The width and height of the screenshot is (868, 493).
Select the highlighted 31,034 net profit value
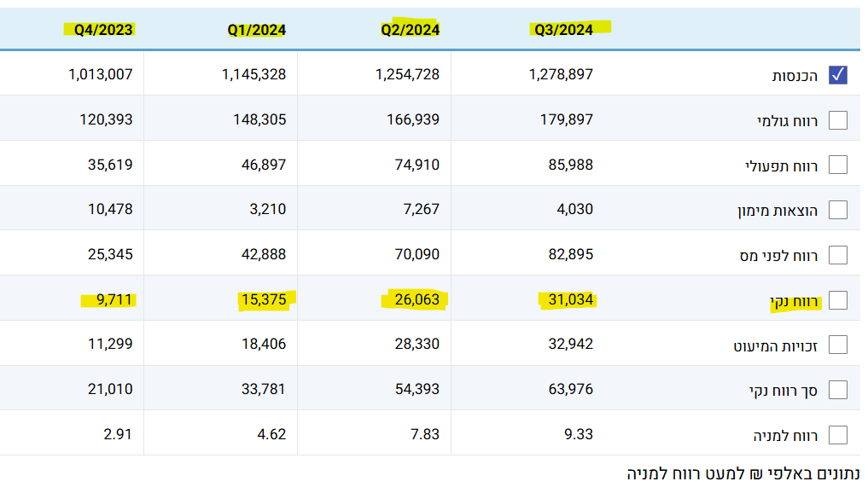tap(568, 299)
